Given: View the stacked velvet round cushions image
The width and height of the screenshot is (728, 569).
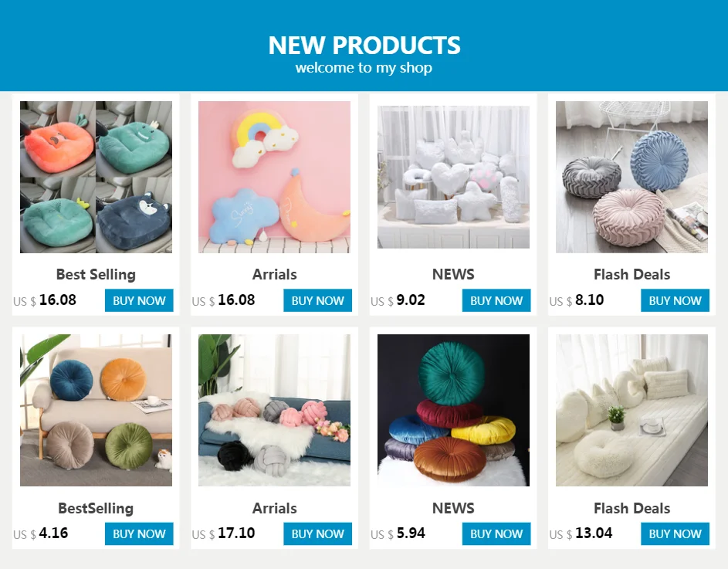Looking at the screenshot, I should tap(453, 410).
